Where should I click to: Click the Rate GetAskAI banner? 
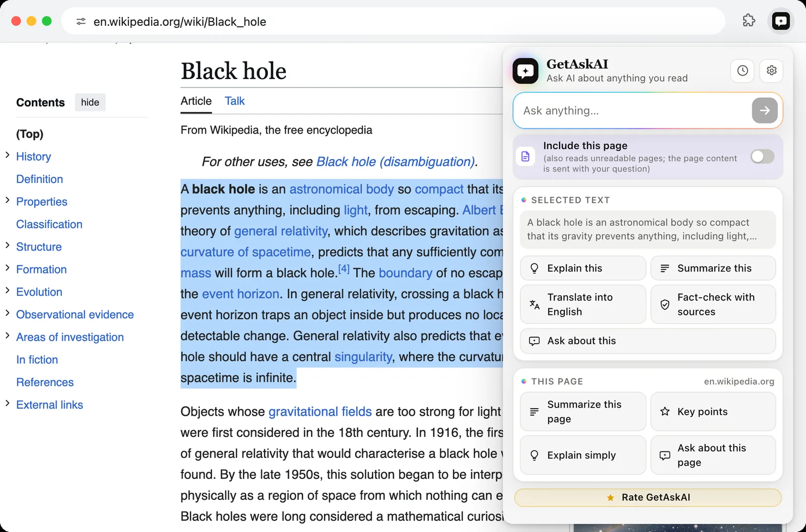pyautogui.click(x=648, y=497)
